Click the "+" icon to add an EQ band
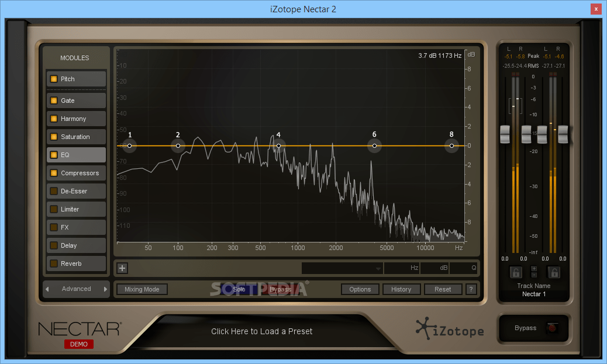 [122, 268]
